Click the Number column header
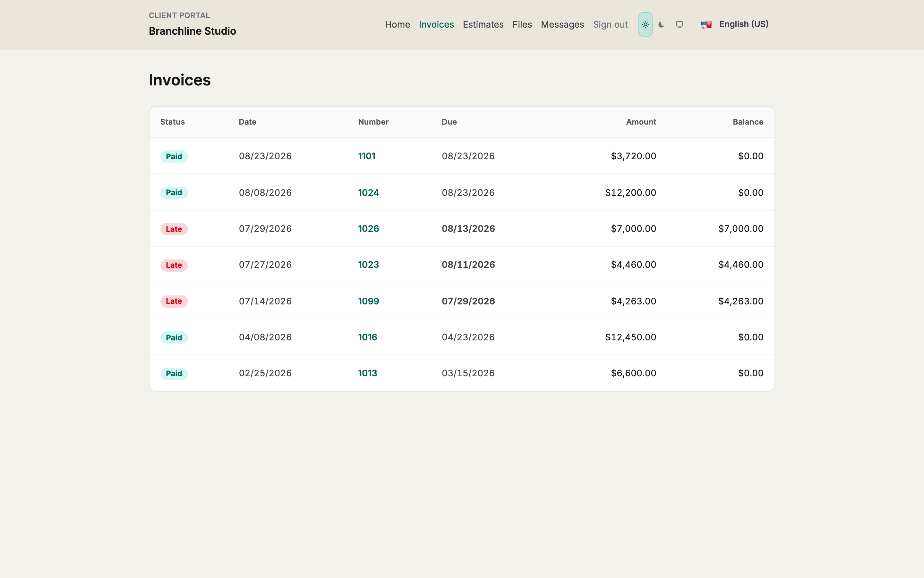Viewport: 924px width, 578px height. pyautogui.click(x=373, y=122)
